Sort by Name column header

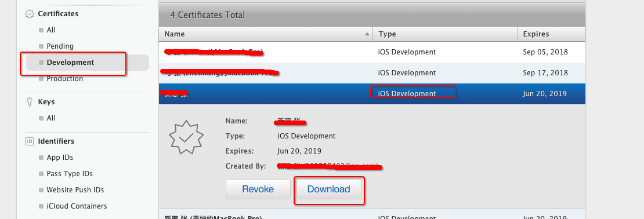(x=266, y=34)
